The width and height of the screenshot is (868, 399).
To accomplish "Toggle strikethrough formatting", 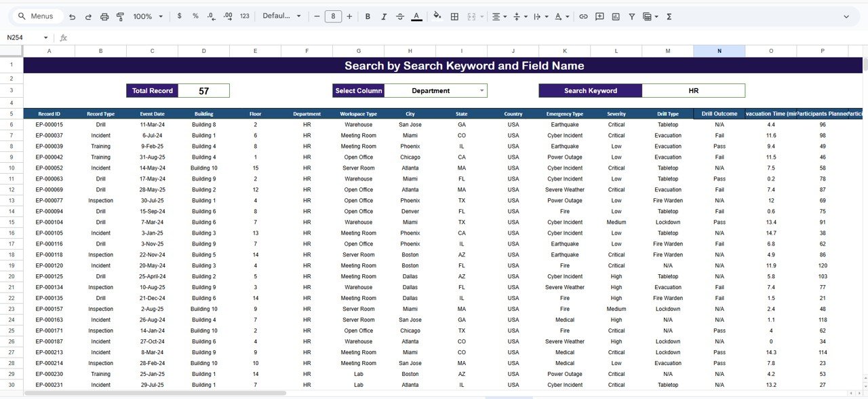I will (x=399, y=16).
